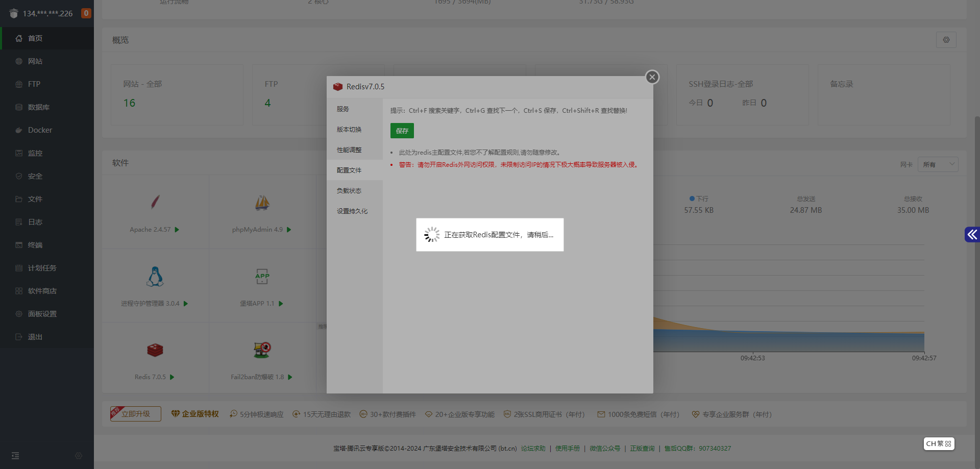Click the orange notification badge 0
Screen dimensions: 980x469
[x=86, y=13]
